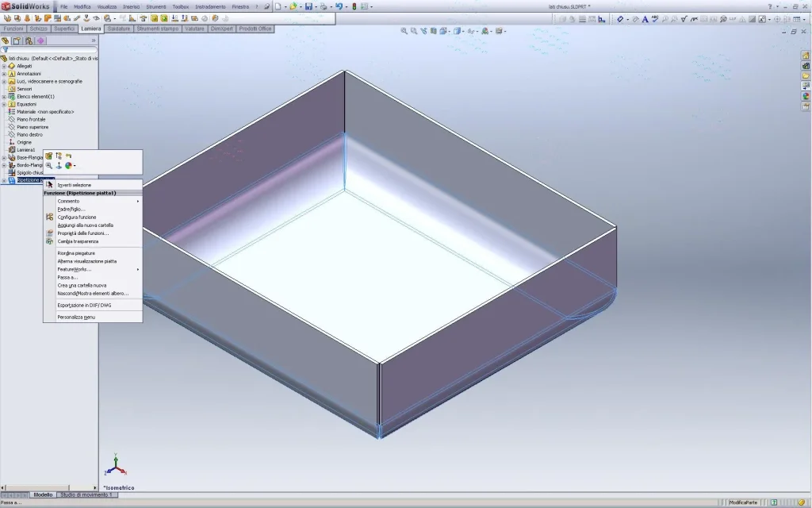
Task: Switch to the Modello bottom tab
Action: 43,495
